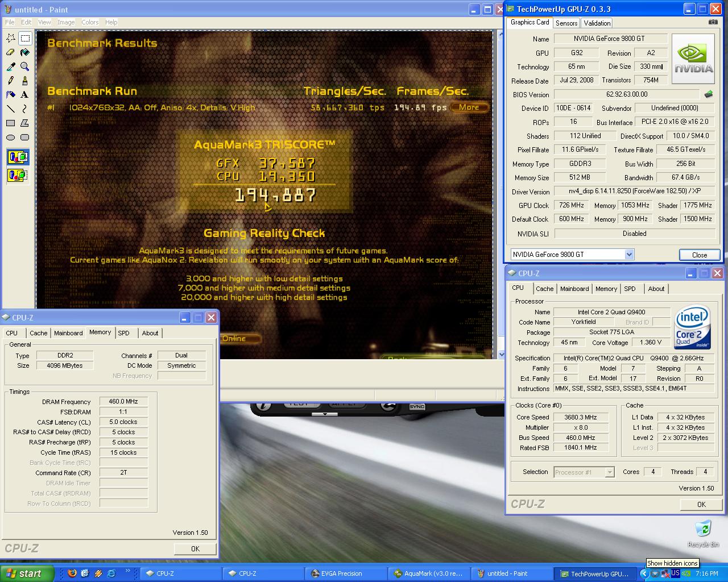The height and width of the screenshot is (582, 728).
Task: Open the About tab in left CPU-Z window
Action: pos(150,333)
